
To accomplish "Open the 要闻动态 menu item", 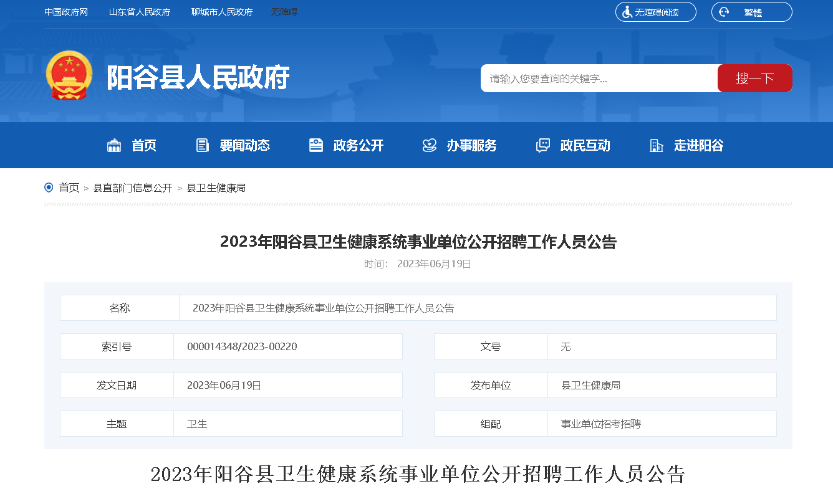I will click(x=244, y=146).
